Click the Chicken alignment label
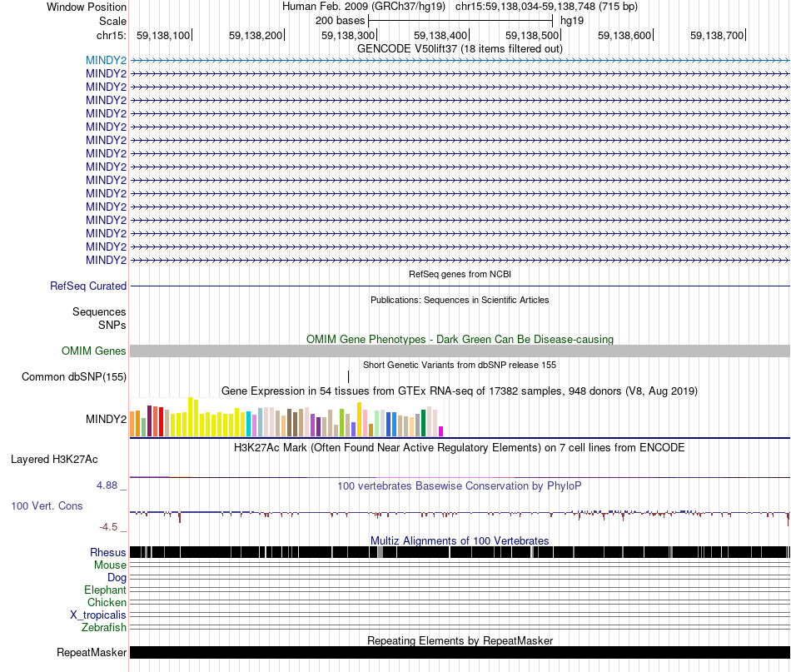Screen dimensions: 791x672 click(x=107, y=602)
